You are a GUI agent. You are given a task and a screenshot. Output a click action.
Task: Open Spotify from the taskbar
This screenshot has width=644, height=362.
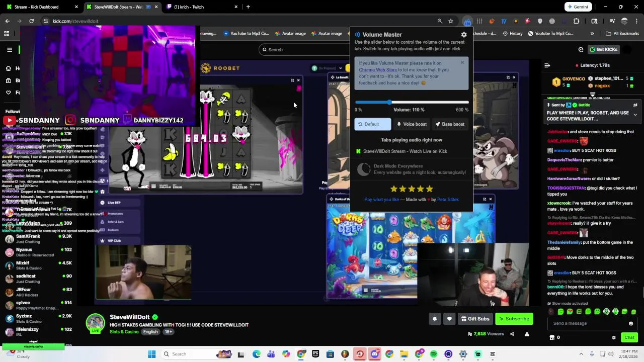coord(434,354)
